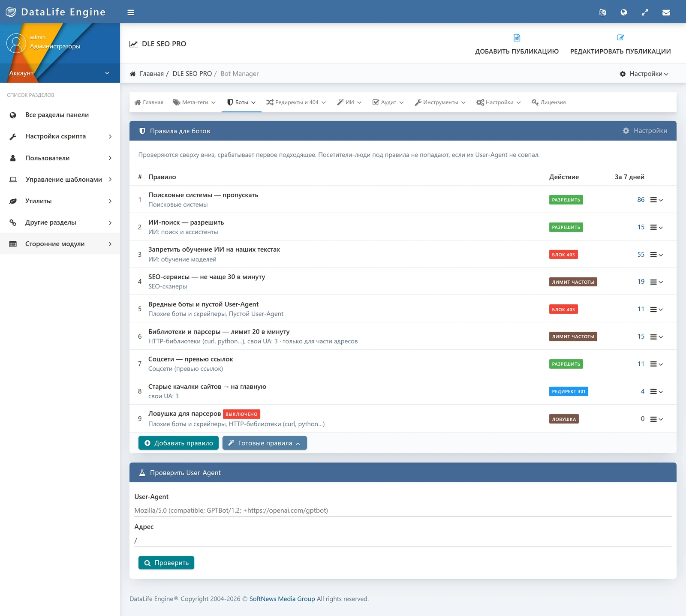This screenshot has width=686, height=616.
Task: Click the edit publications pencil icon
Action: (620, 38)
